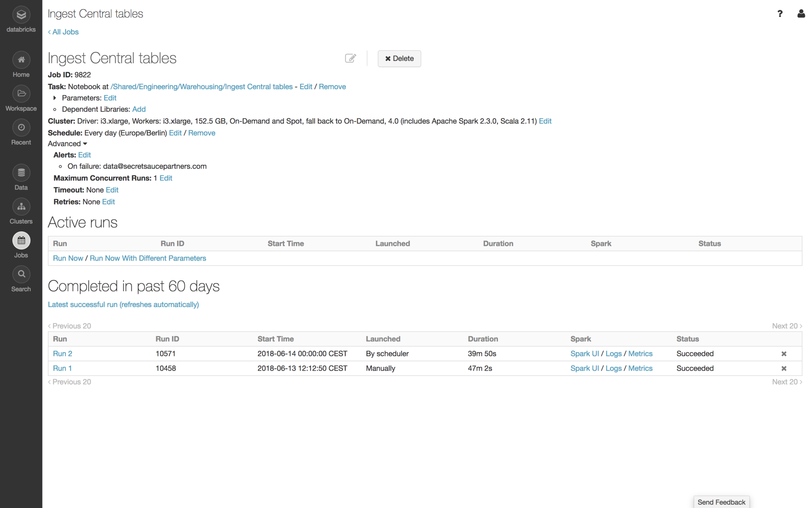Remove Run 1 using its X icon
Viewport: 812px width, 508px height.
click(x=784, y=368)
